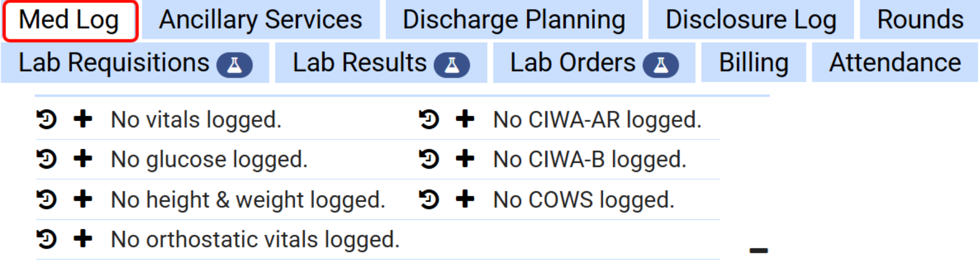Add a new vitals entry

point(83,119)
